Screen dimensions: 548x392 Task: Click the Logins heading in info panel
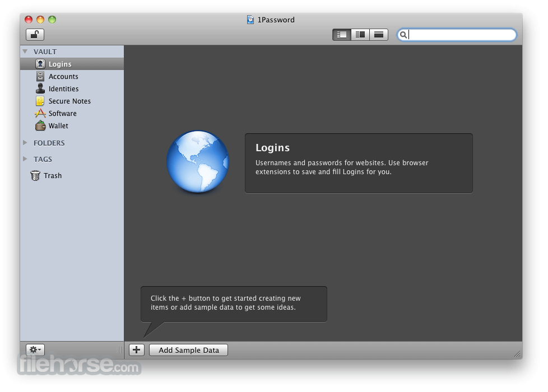click(x=273, y=148)
